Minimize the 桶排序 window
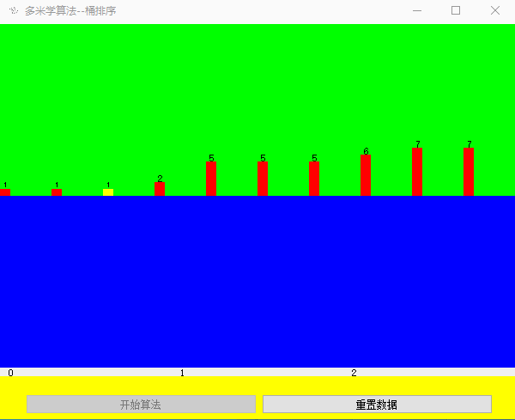The image size is (515, 420). point(417,11)
